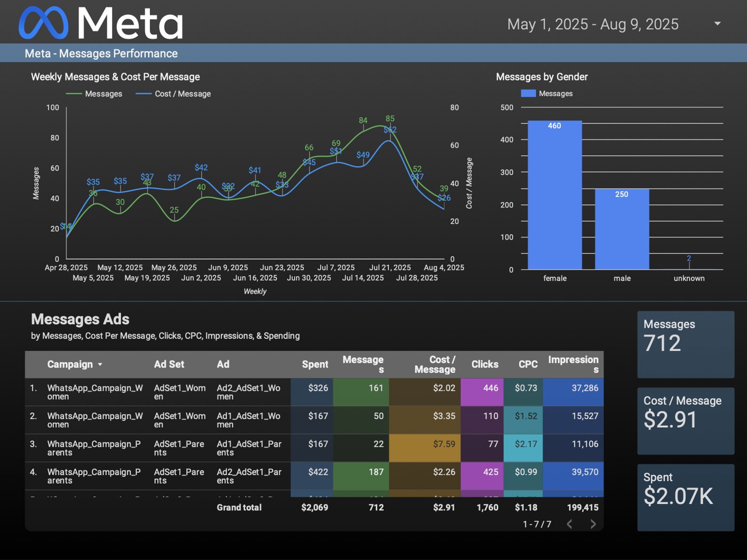Sort table by Clicks column header
Image resolution: width=747 pixels, height=560 pixels.
click(x=484, y=365)
